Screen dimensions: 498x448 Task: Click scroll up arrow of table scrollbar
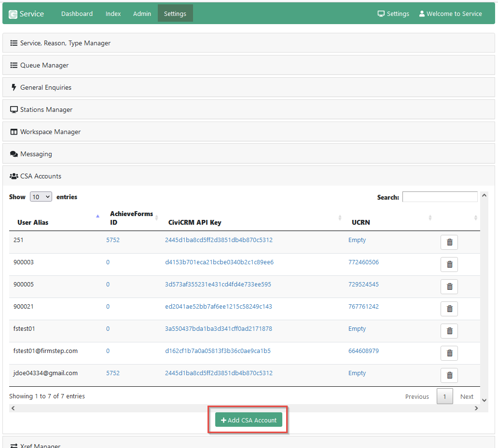pyautogui.click(x=484, y=195)
